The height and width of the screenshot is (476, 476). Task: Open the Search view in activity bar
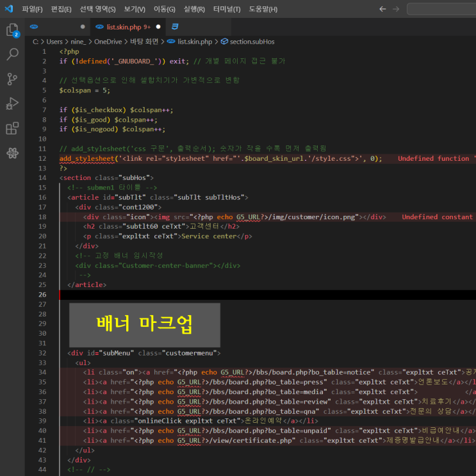pos(12,54)
